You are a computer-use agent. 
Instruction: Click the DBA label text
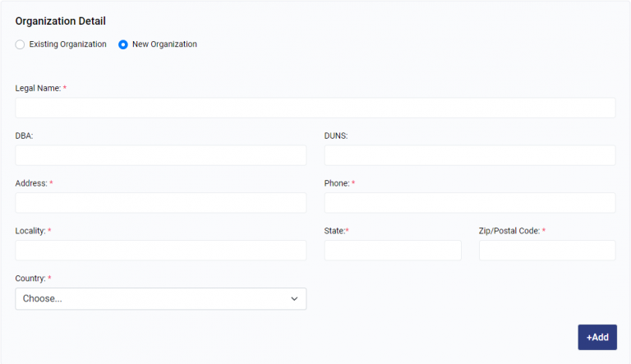coord(24,136)
